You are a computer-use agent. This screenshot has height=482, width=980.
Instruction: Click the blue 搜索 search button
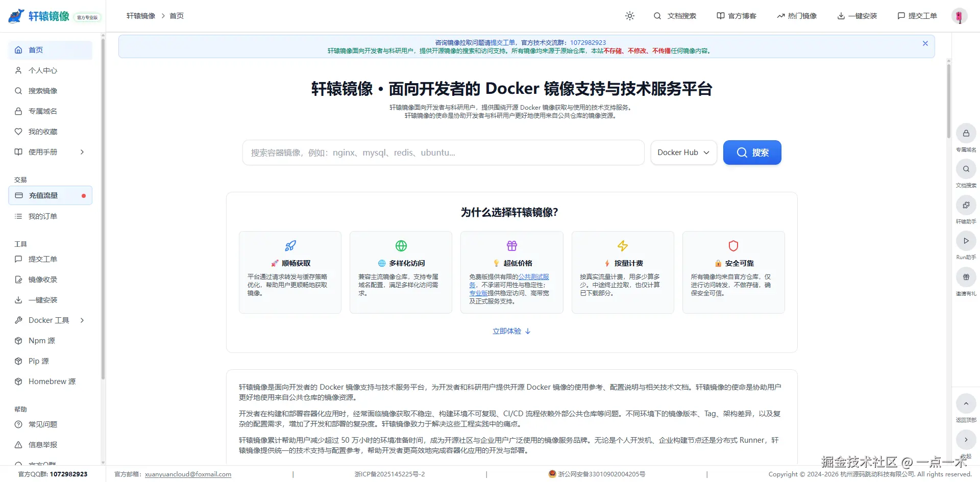click(x=752, y=152)
